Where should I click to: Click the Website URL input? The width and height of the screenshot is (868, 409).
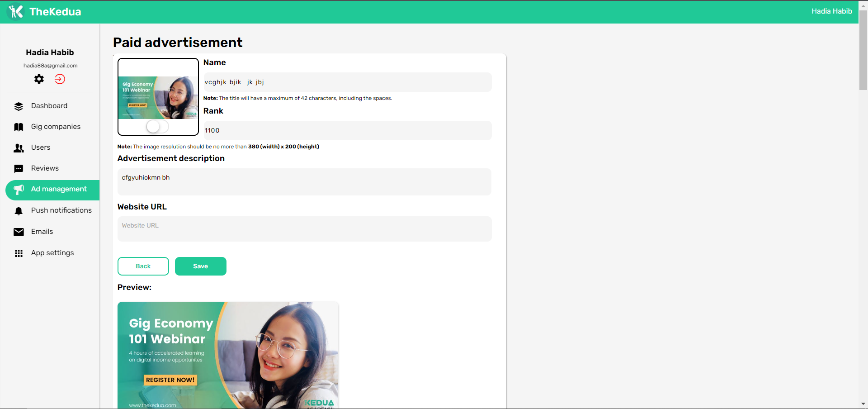(304, 229)
